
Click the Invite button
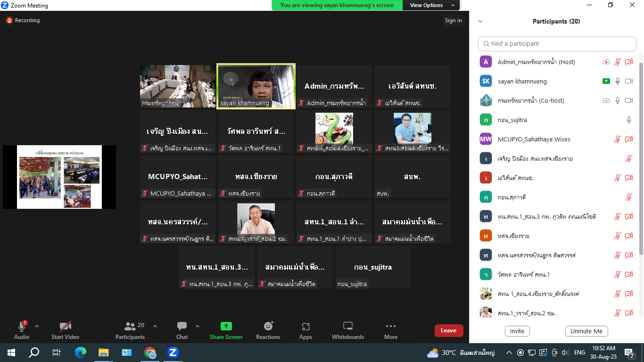coord(517,331)
